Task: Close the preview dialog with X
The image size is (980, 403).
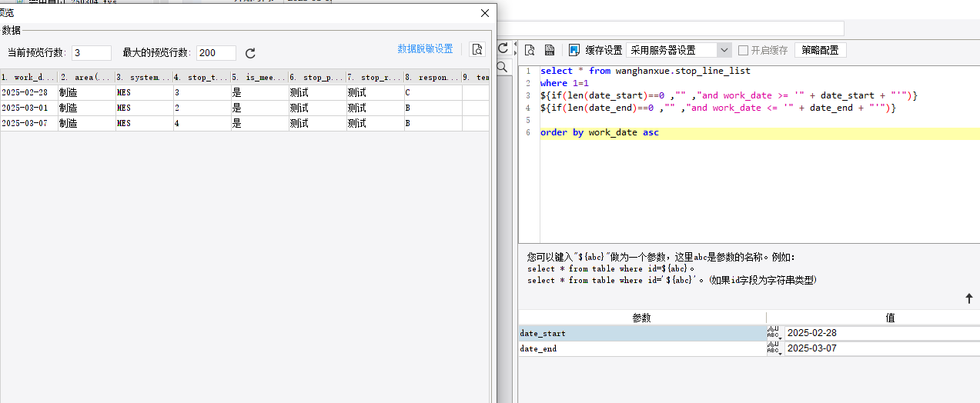Action: coord(484,13)
